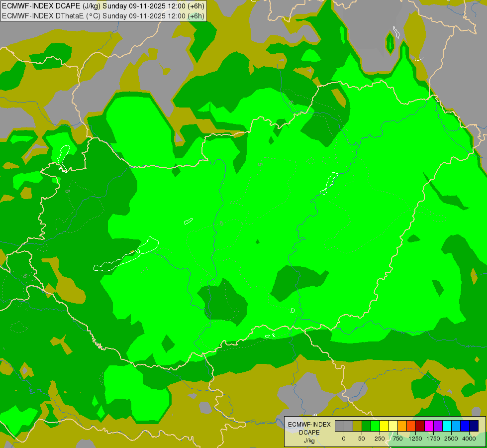The width and height of the screenshot is (487, 448).
Task: Click the '250' legend scale value
Action: tap(380, 439)
